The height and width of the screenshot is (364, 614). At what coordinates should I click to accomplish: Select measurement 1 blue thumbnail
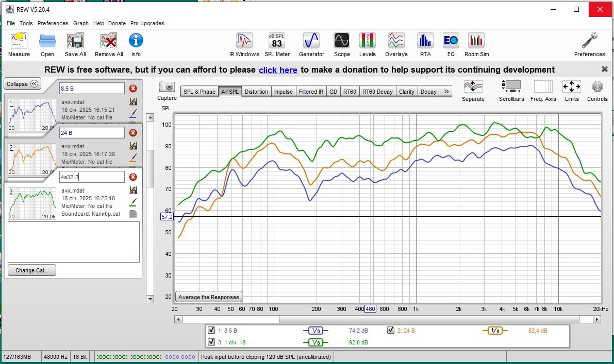point(32,115)
